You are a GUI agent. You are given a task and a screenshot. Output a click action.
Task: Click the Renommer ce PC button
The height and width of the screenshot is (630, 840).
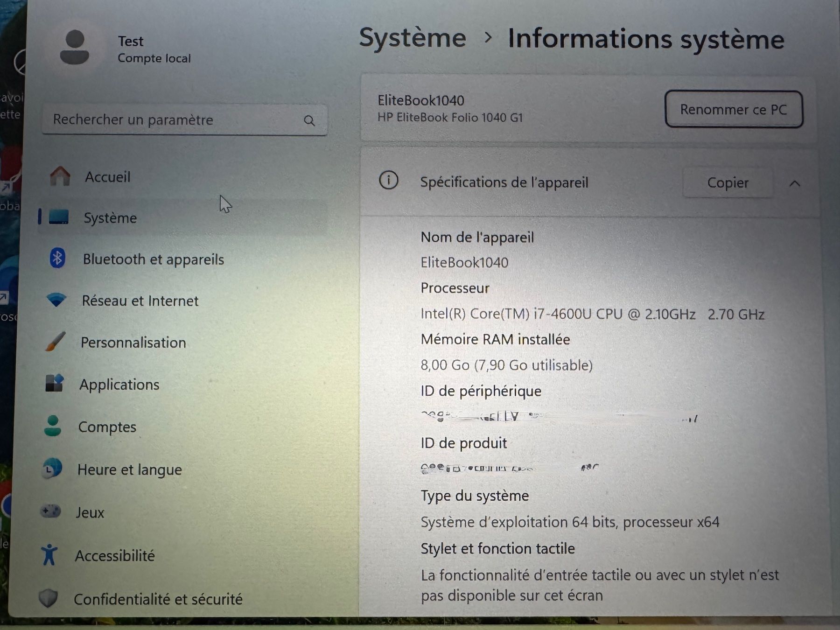tap(734, 109)
